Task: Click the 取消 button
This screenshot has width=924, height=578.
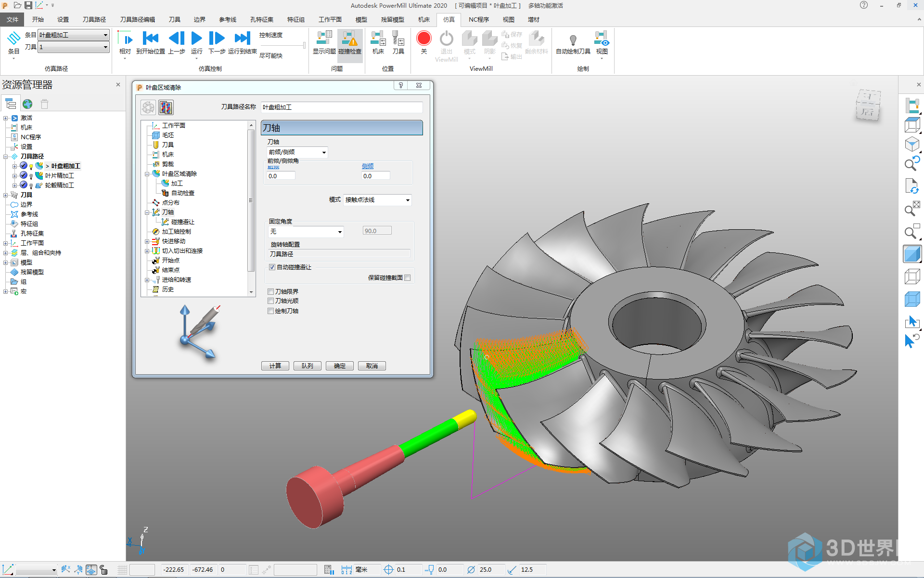Action: coord(372,366)
